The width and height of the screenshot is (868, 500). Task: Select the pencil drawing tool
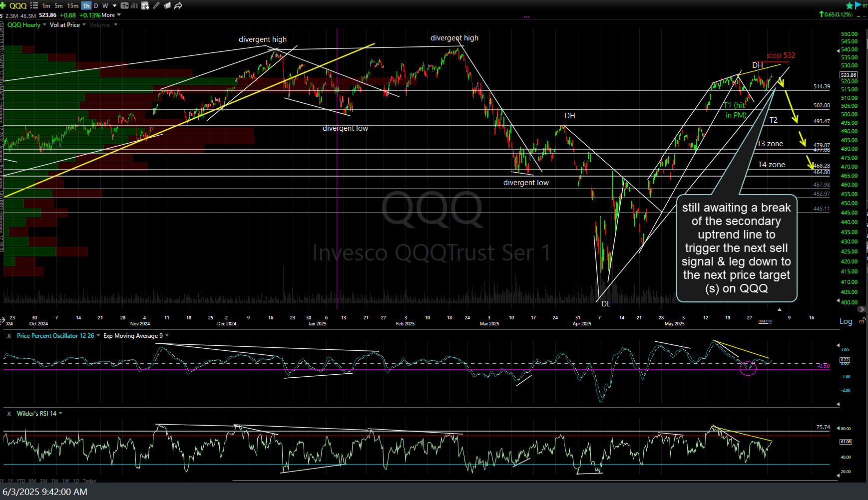point(156,5)
